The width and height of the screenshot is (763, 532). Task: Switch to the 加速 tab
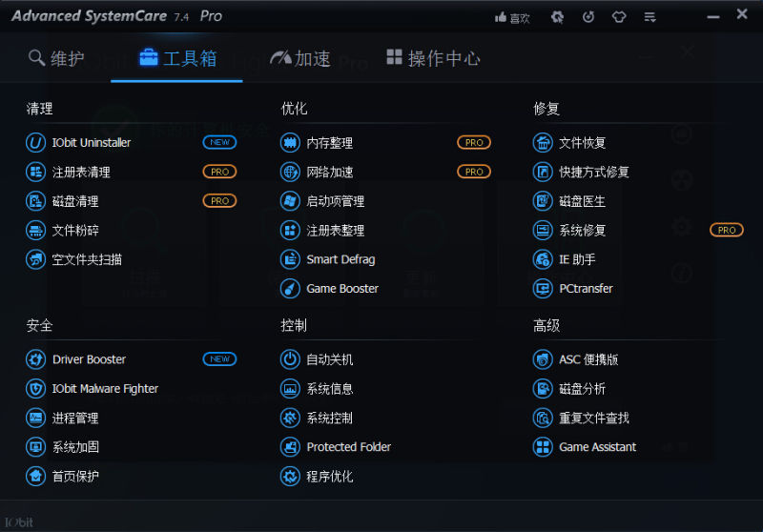[x=300, y=59]
